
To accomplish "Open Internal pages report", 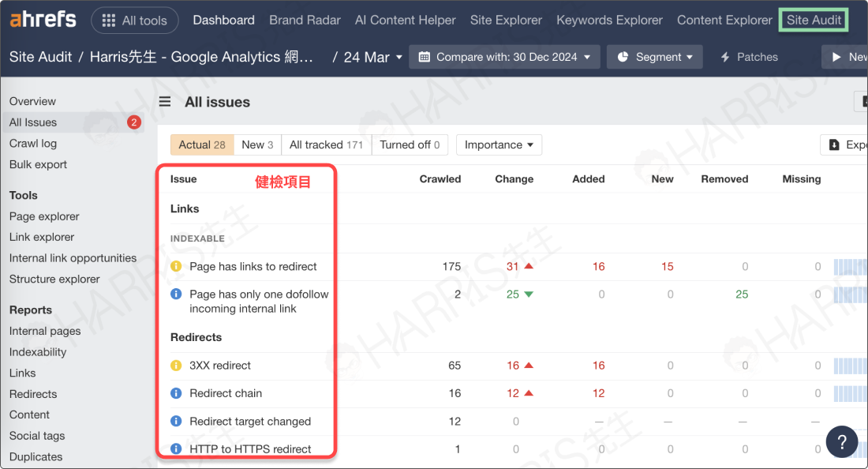I will point(45,331).
